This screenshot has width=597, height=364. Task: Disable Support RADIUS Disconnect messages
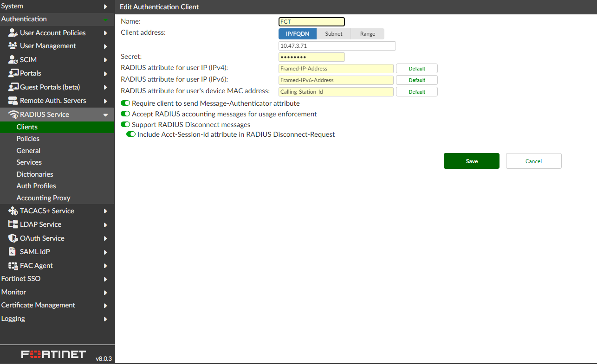pyautogui.click(x=125, y=125)
